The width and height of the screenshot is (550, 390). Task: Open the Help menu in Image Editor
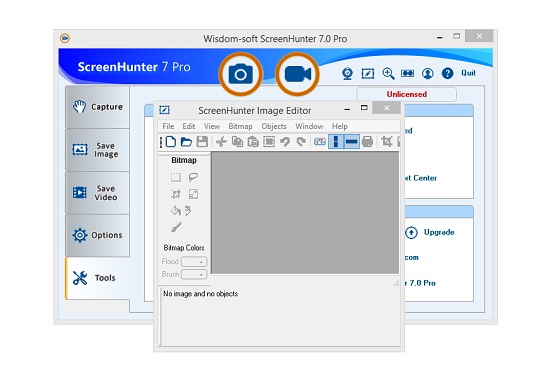(340, 126)
